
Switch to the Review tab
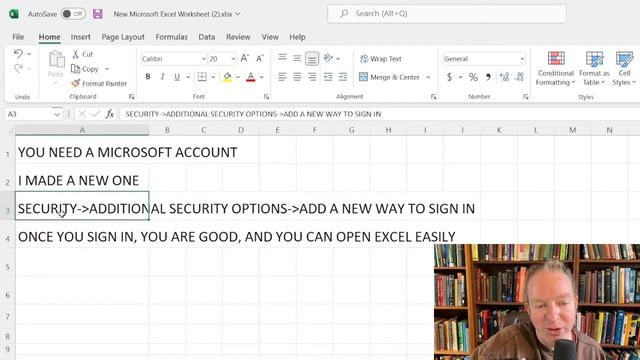238,37
